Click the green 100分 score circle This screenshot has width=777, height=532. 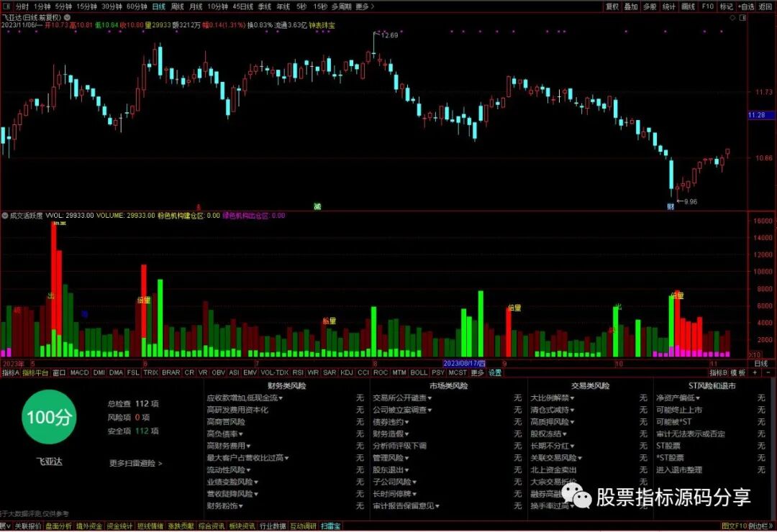coord(49,417)
